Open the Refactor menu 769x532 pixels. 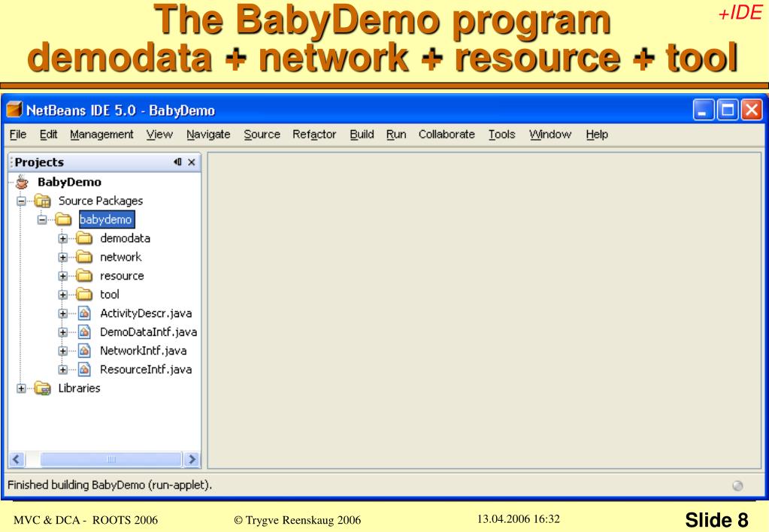click(314, 135)
